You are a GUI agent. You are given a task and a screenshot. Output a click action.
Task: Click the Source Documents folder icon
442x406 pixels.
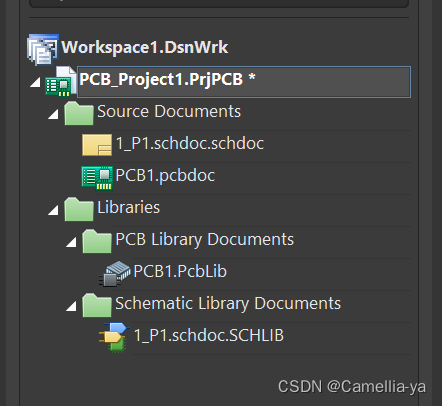pyautogui.click(x=79, y=113)
